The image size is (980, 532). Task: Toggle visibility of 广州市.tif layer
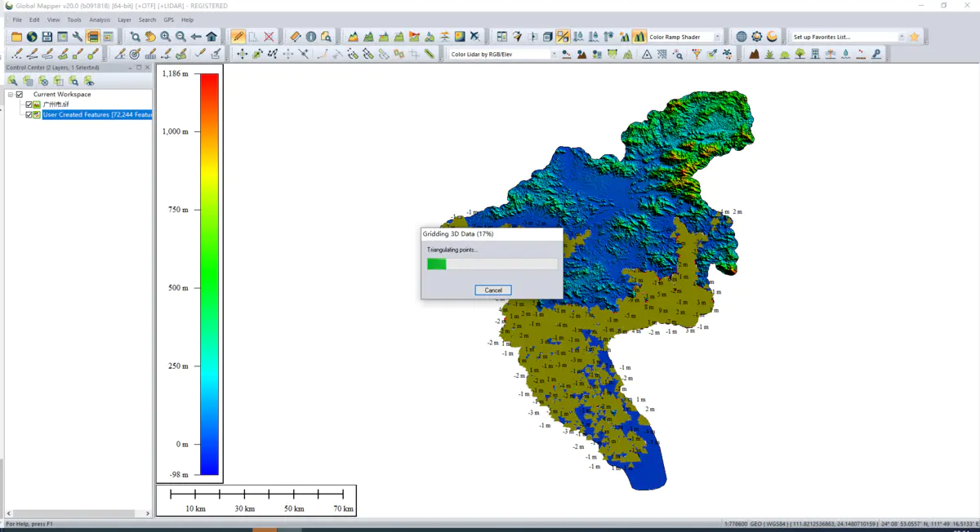tap(29, 104)
